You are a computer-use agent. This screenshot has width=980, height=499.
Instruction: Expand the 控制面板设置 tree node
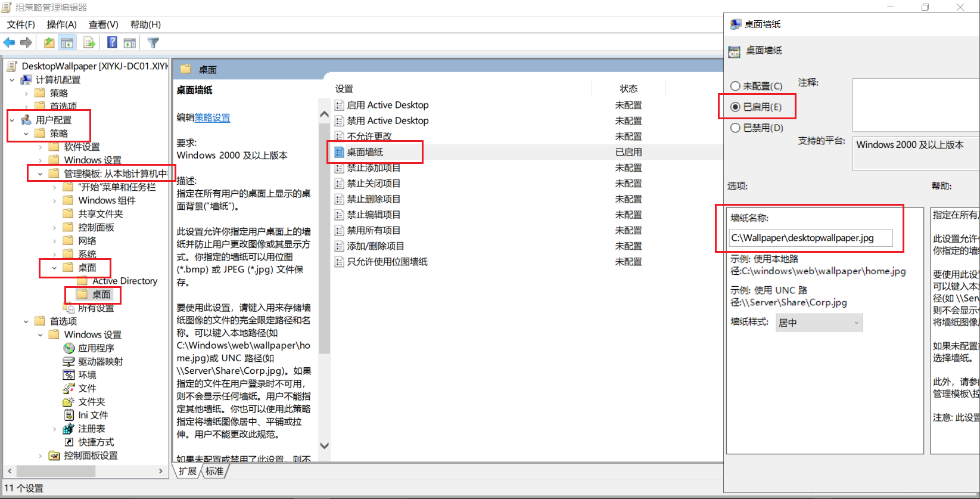pyautogui.click(x=41, y=455)
